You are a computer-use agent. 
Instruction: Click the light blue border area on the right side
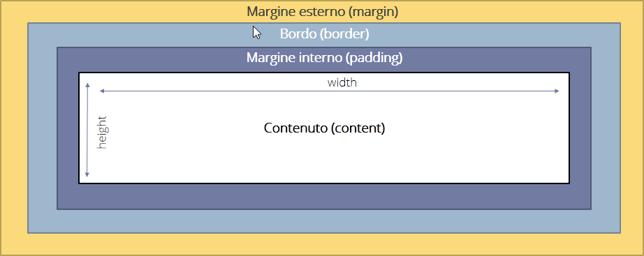tap(606, 128)
